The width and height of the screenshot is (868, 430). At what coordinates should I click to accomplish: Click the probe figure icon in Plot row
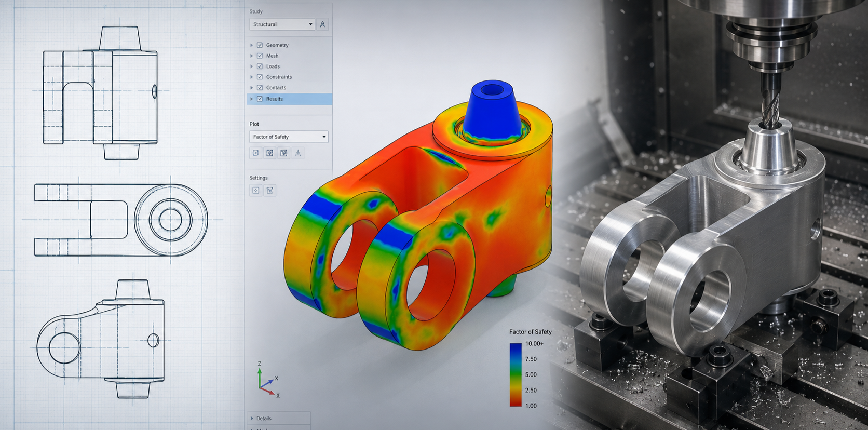pos(298,153)
